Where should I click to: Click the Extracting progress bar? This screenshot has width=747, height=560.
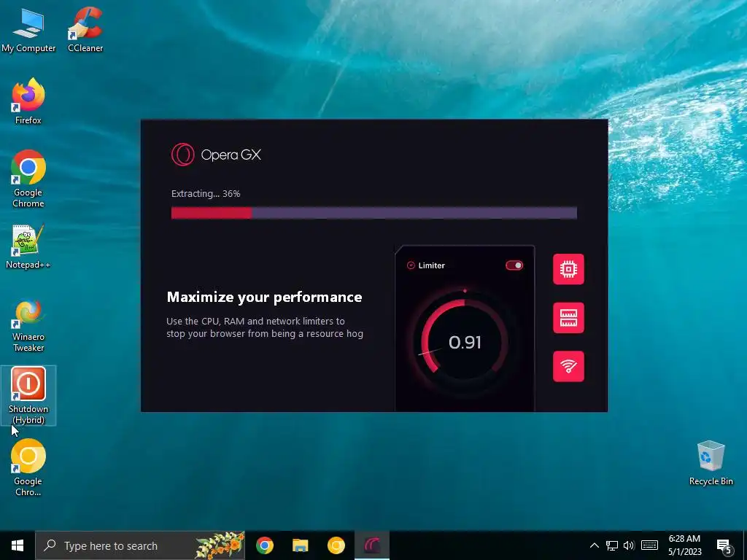374,212
